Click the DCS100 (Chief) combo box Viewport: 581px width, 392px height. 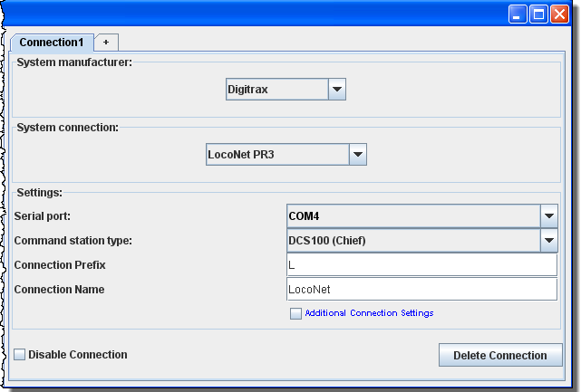(413, 241)
